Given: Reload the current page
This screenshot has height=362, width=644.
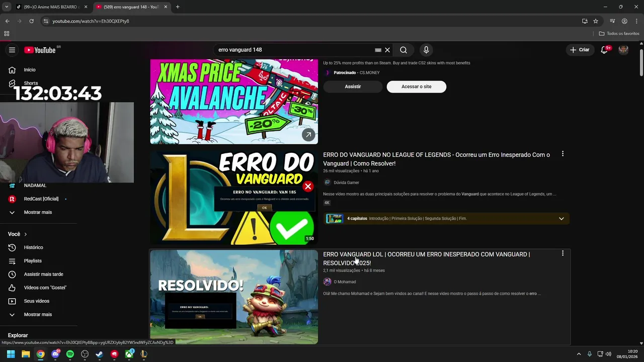Looking at the screenshot, I should 31,21.
